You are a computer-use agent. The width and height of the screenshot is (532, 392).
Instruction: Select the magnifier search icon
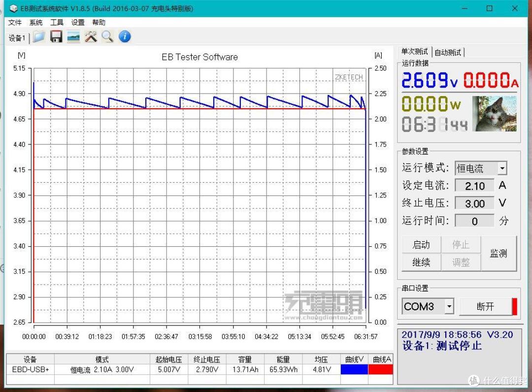(107, 36)
